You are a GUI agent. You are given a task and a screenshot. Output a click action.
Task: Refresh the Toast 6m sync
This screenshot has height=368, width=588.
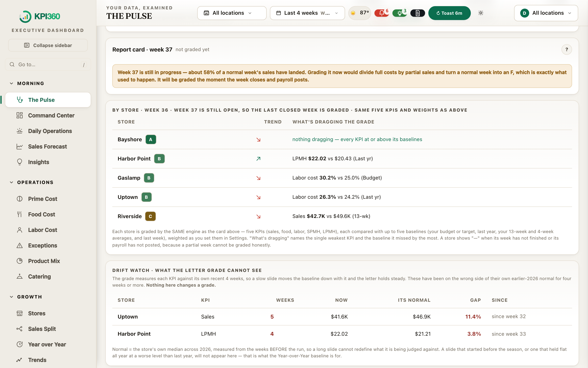(x=449, y=13)
